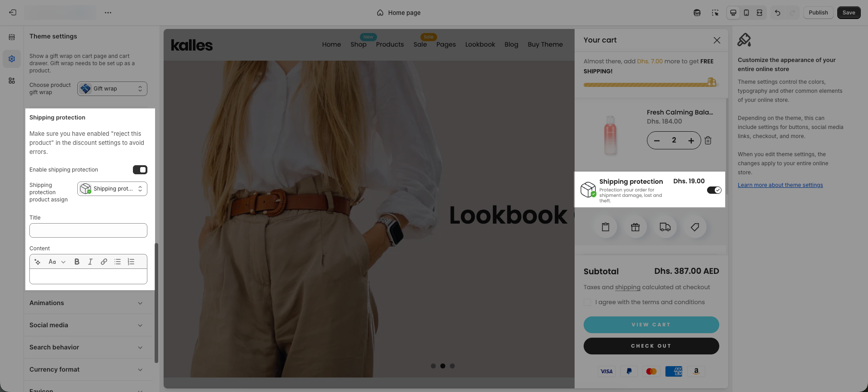Open the Lookbook menu item

480,44
